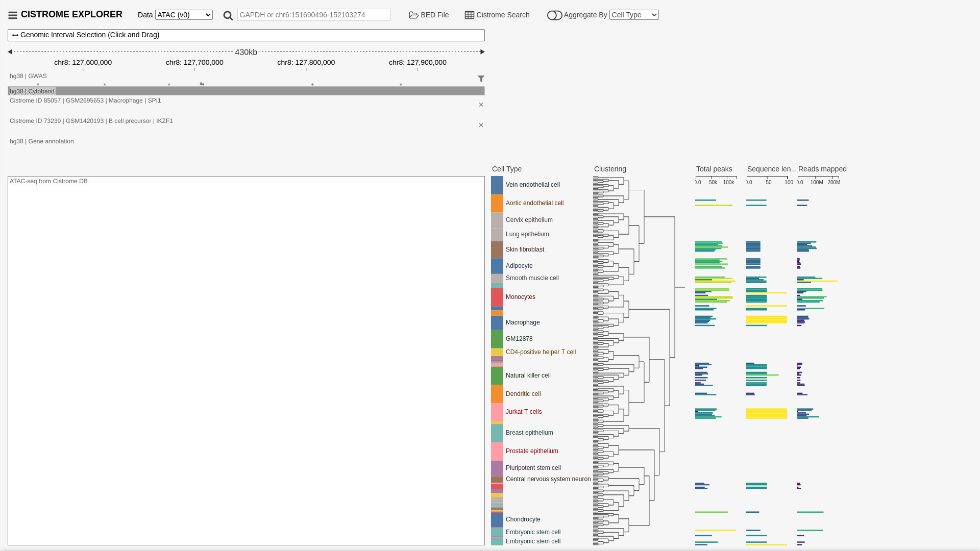The height and width of the screenshot is (551, 980).
Task: Click the genomic interval selection arrows icon
Action: (15, 35)
